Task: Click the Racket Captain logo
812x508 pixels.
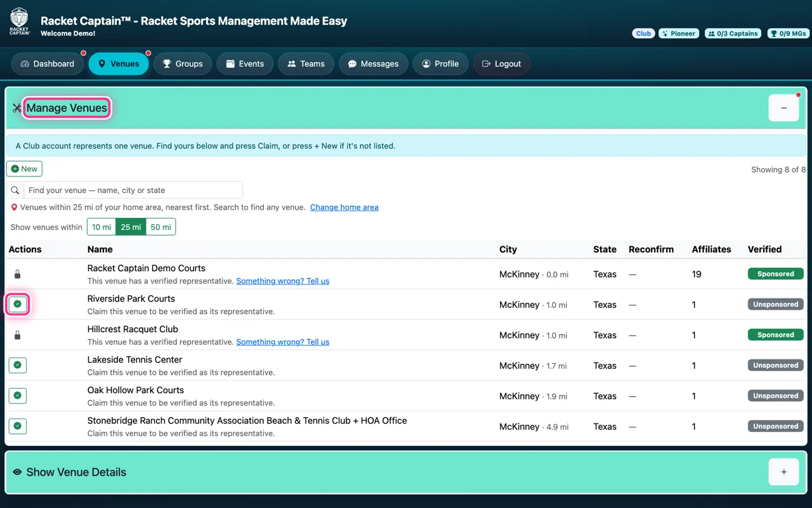Action: pyautogui.click(x=19, y=21)
